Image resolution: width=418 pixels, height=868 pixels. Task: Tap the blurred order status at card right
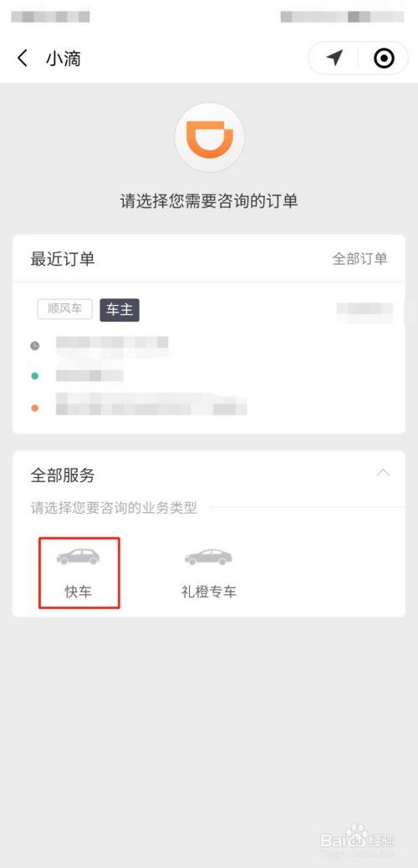point(364,312)
